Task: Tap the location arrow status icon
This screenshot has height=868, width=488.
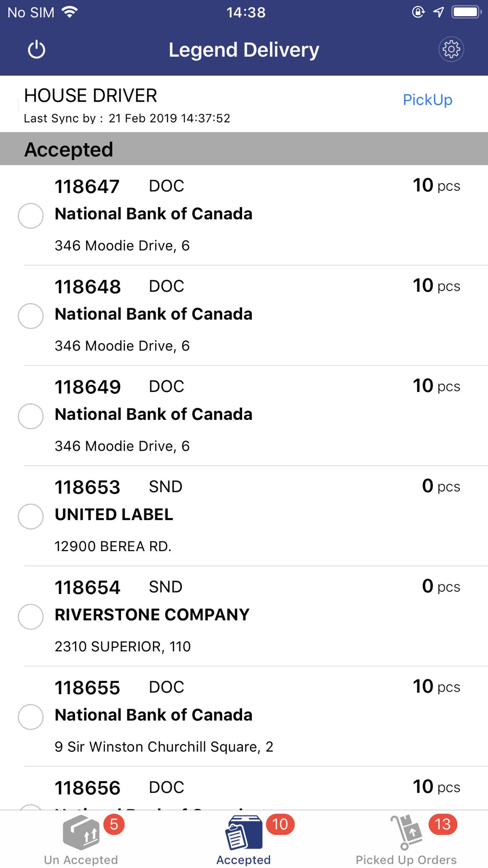Action: click(x=439, y=12)
